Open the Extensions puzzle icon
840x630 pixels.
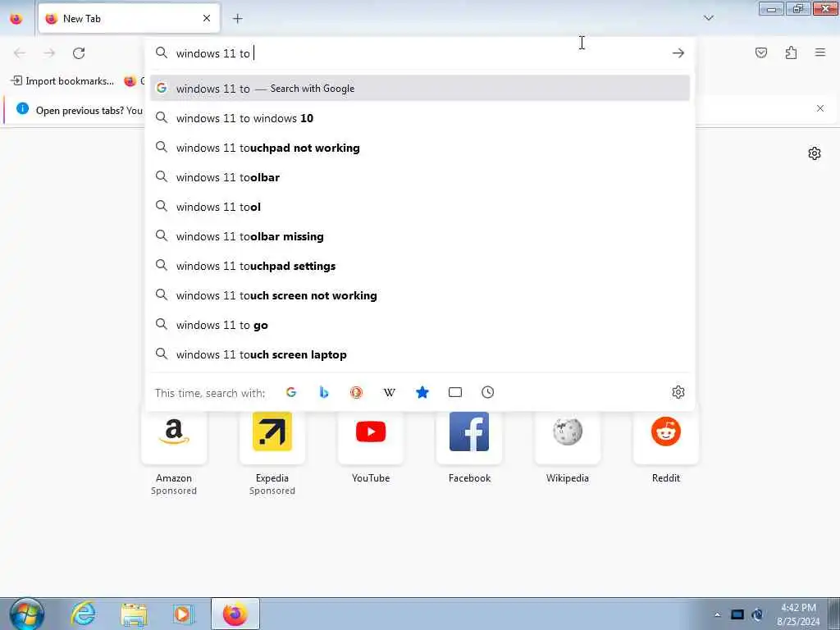tap(791, 52)
